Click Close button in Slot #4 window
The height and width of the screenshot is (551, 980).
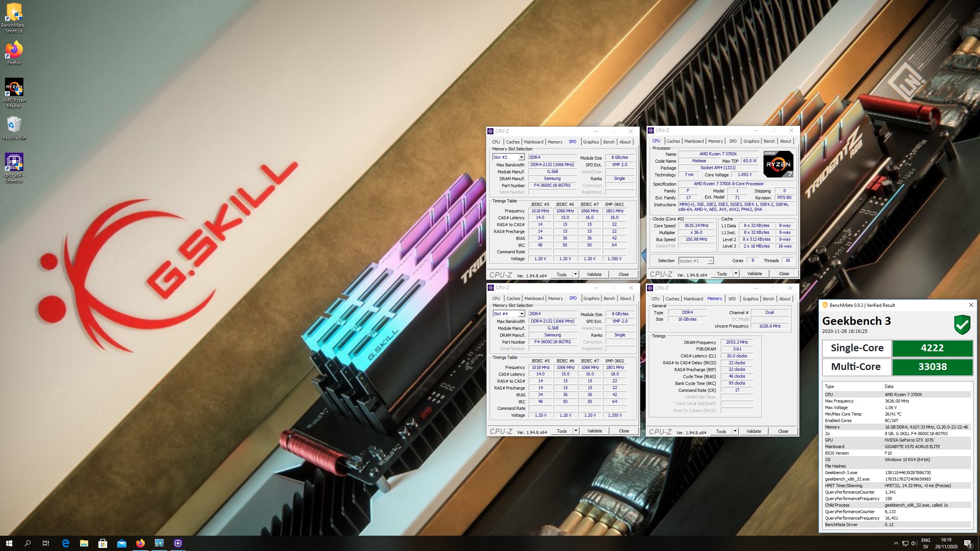tap(624, 430)
